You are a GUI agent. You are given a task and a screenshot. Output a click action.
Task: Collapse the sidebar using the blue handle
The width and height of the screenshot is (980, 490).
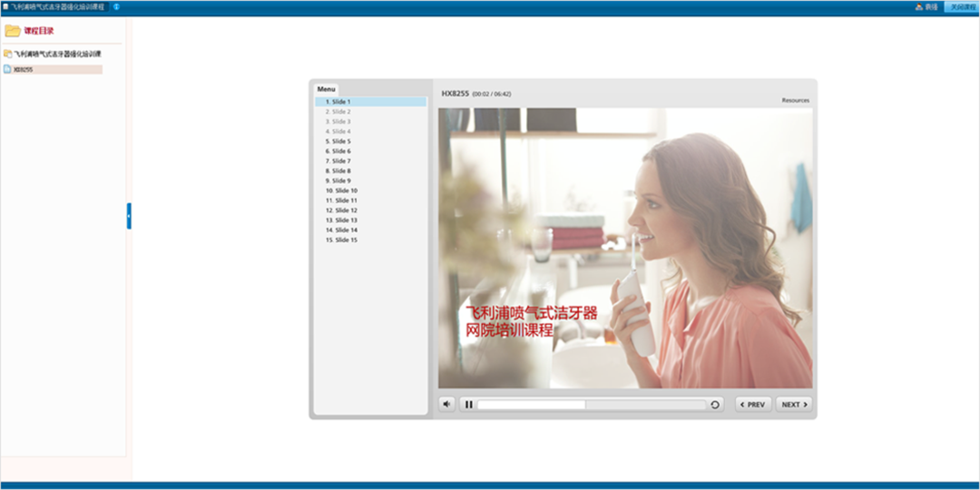[129, 216]
